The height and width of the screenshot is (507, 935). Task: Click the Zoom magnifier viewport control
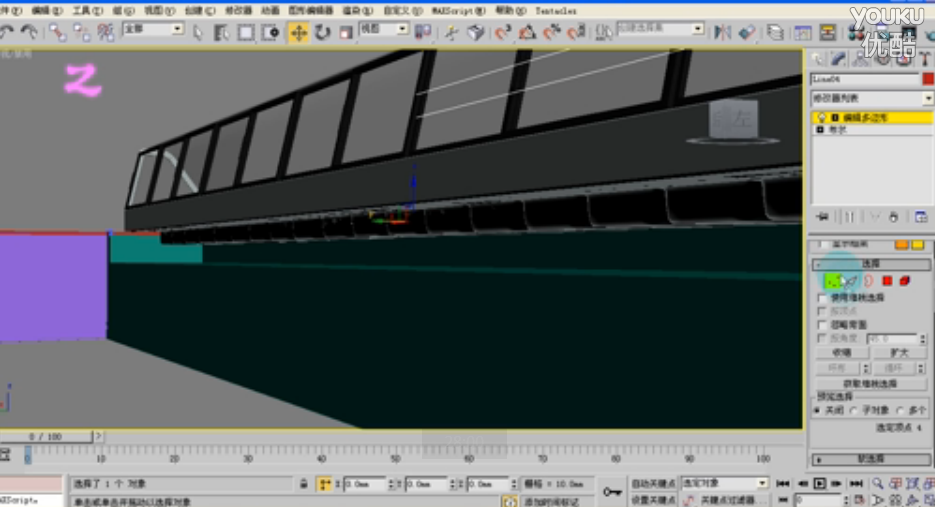coord(878,483)
